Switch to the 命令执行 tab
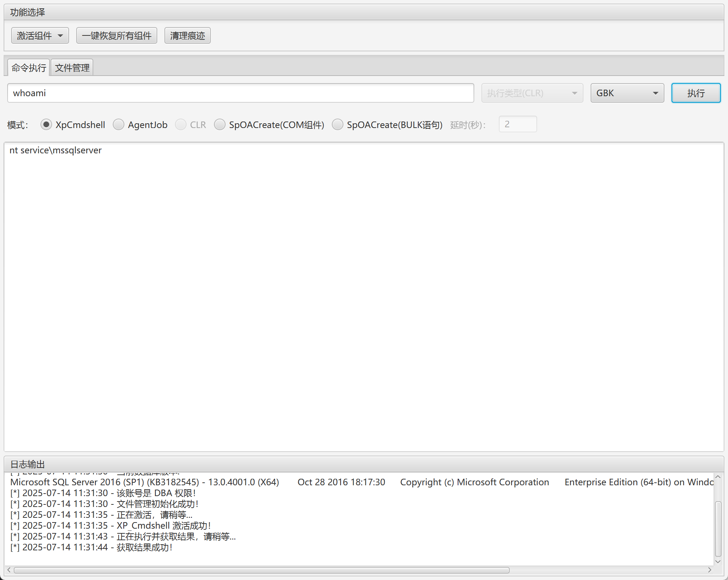 tap(29, 68)
